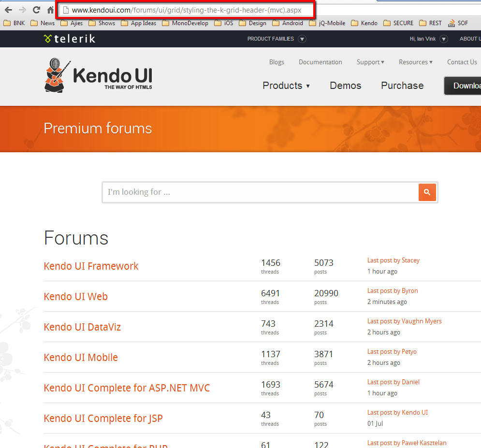The width and height of the screenshot is (481, 448).
Task: Open the Blogs menu item
Action: coord(277,62)
